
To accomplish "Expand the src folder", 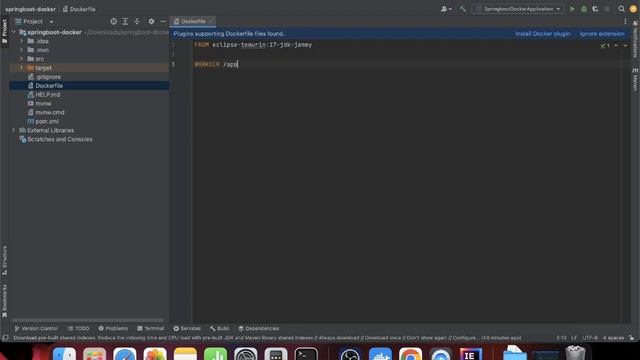I will pos(22,59).
